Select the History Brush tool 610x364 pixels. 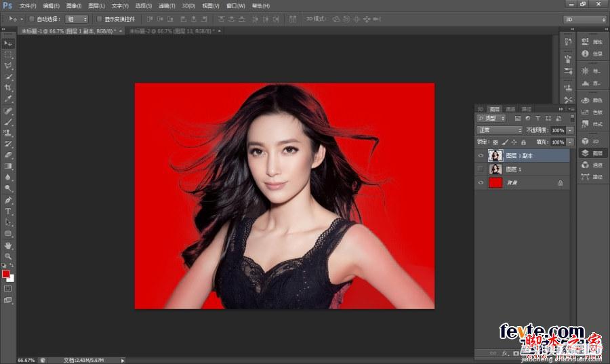pyautogui.click(x=7, y=144)
